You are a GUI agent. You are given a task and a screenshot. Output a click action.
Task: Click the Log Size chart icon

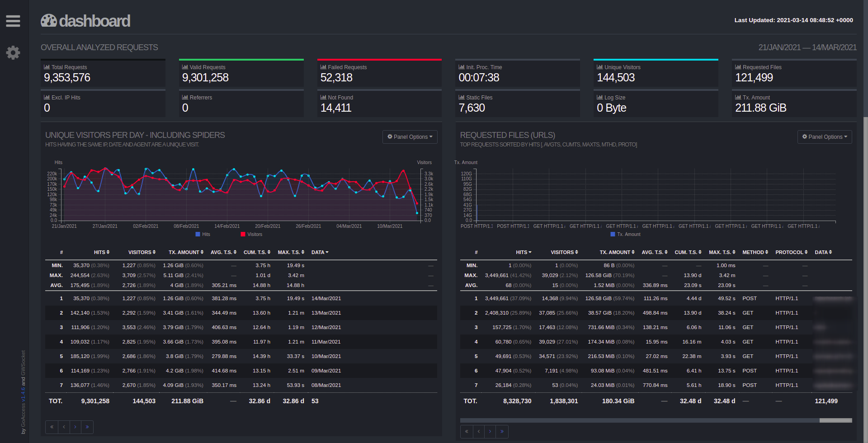click(x=600, y=97)
